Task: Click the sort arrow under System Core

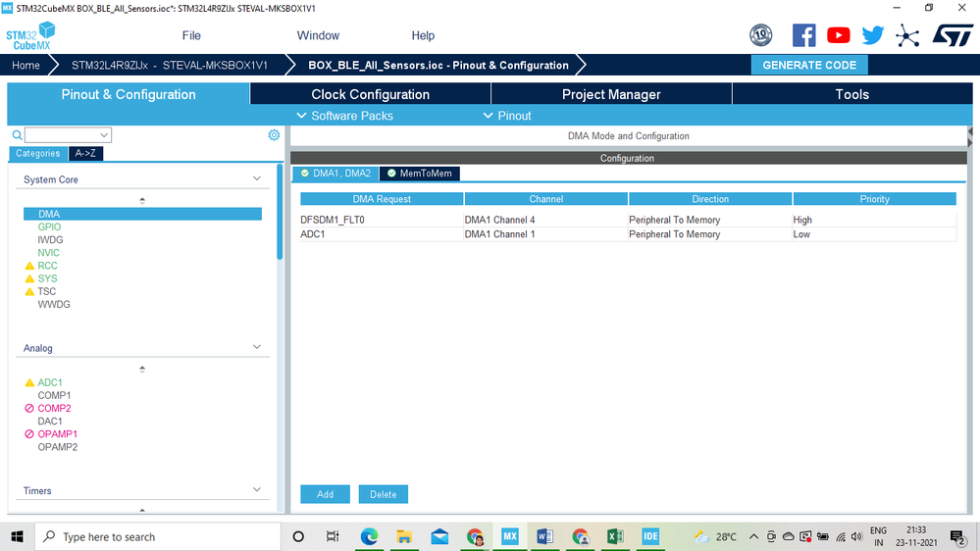Action: [142, 201]
